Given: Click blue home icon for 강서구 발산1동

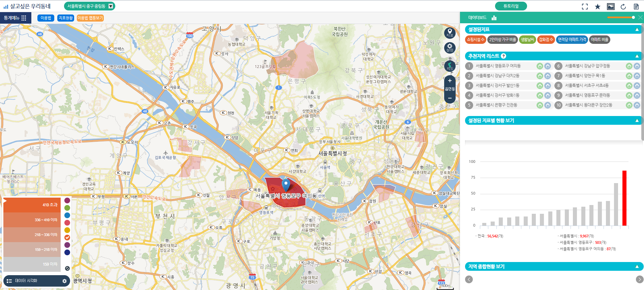Looking at the screenshot, I should (x=548, y=86).
